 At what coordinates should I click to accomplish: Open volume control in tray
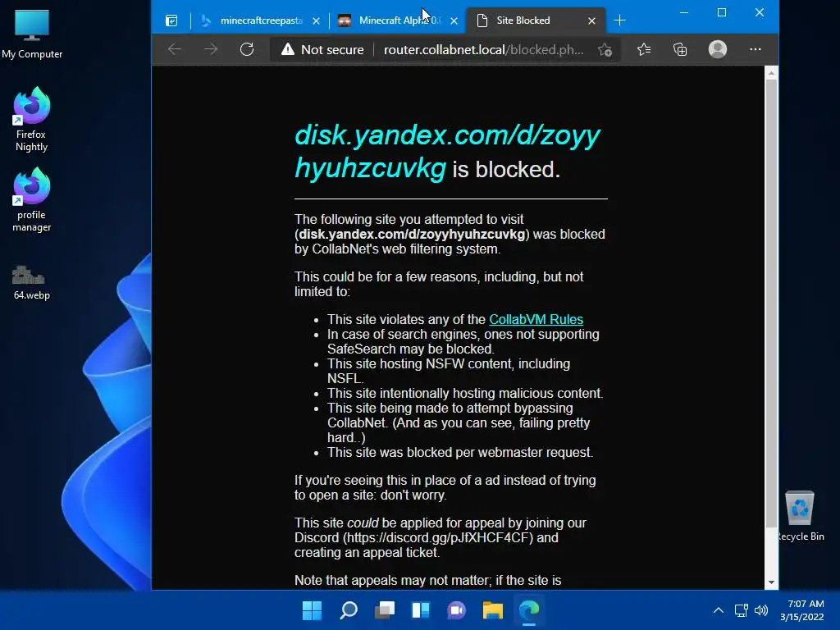760,610
